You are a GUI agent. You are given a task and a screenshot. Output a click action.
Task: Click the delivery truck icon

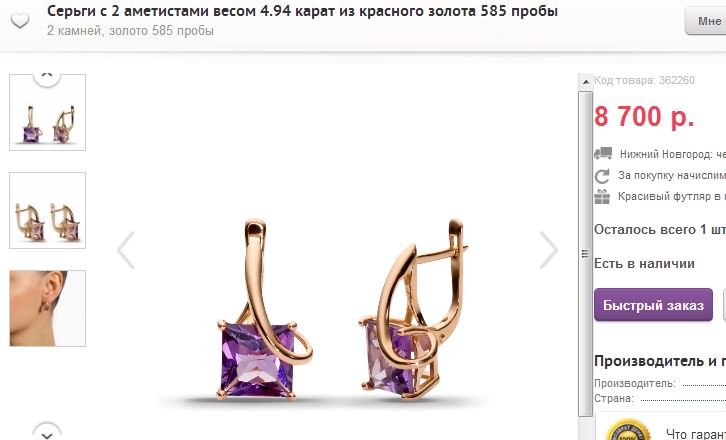tap(603, 153)
